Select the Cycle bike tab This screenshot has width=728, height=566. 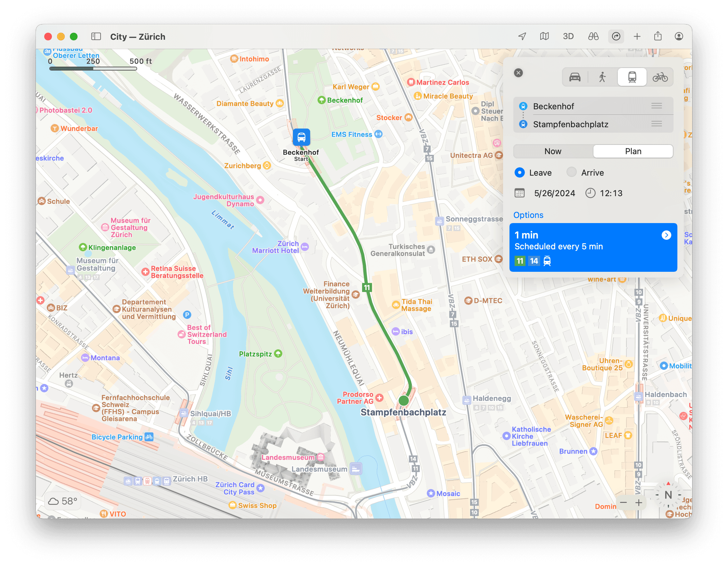(x=660, y=77)
